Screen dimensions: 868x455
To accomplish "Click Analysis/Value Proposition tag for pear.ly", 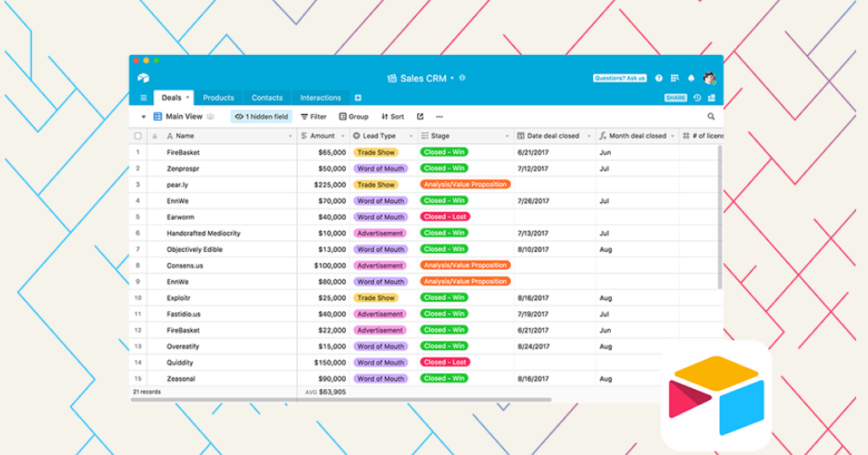I will 465,184.
